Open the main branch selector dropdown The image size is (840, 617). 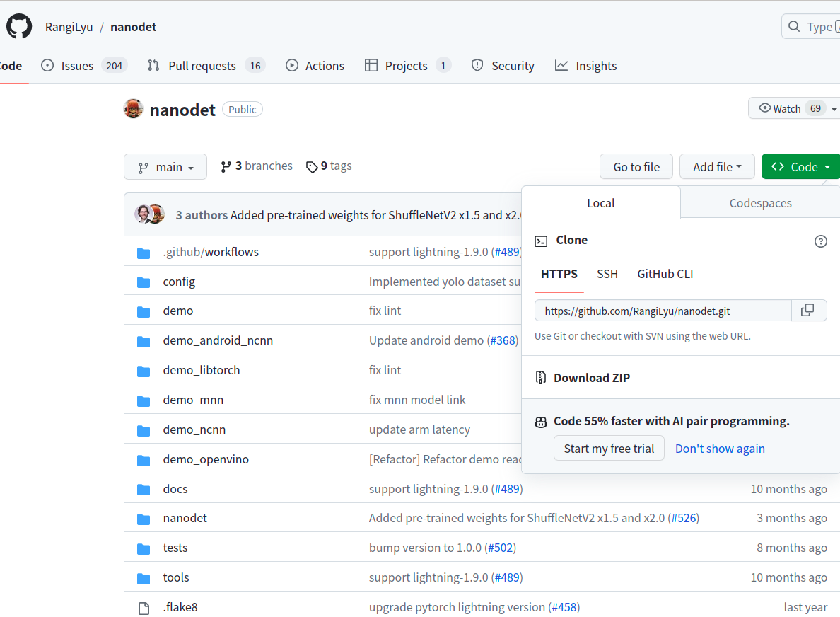click(165, 167)
